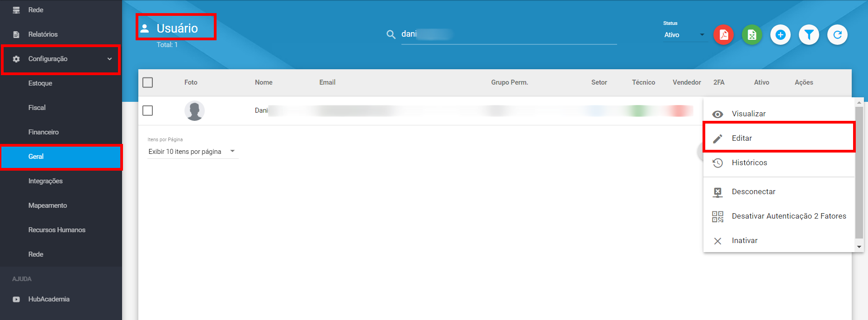Open Geral in the sidebar
The width and height of the screenshot is (868, 320).
(x=61, y=157)
